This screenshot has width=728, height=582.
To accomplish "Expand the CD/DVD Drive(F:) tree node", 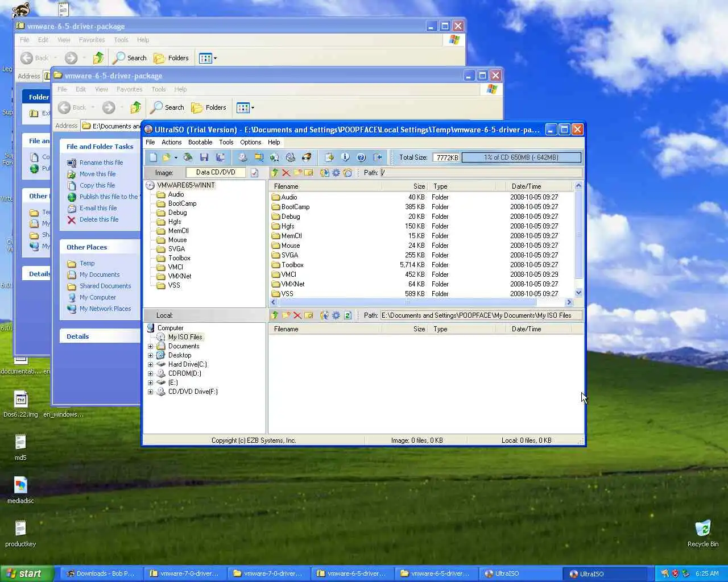I will [151, 392].
